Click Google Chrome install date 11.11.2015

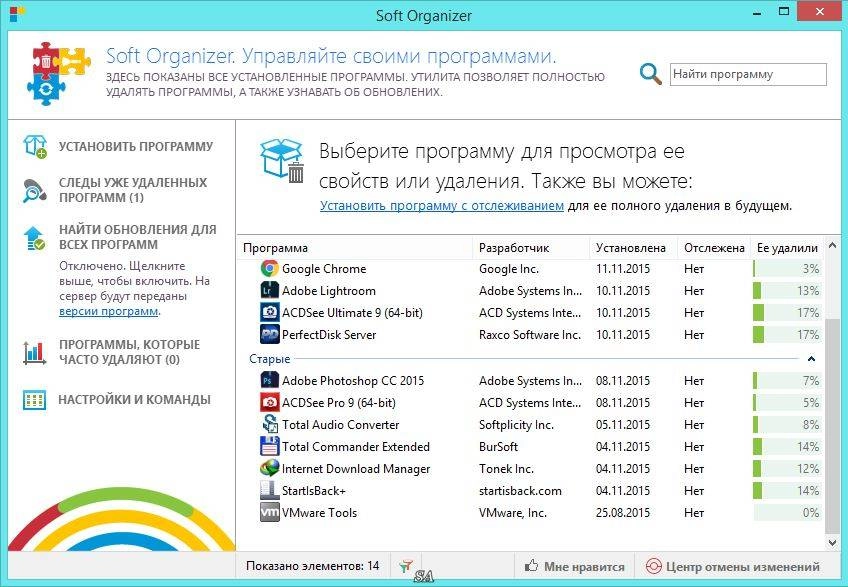tap(622, 269)
